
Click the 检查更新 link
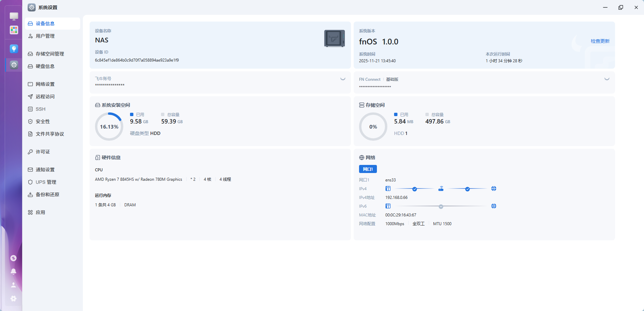click(600, 41)
